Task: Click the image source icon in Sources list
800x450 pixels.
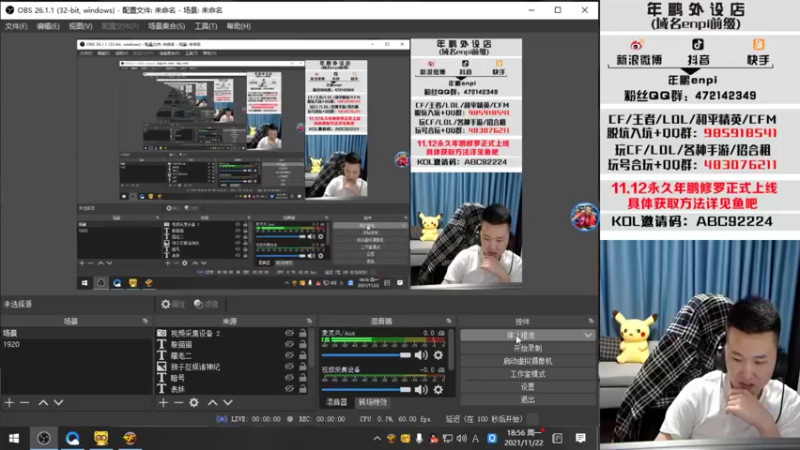Action: pyautogui.click(x=161, y=366)
